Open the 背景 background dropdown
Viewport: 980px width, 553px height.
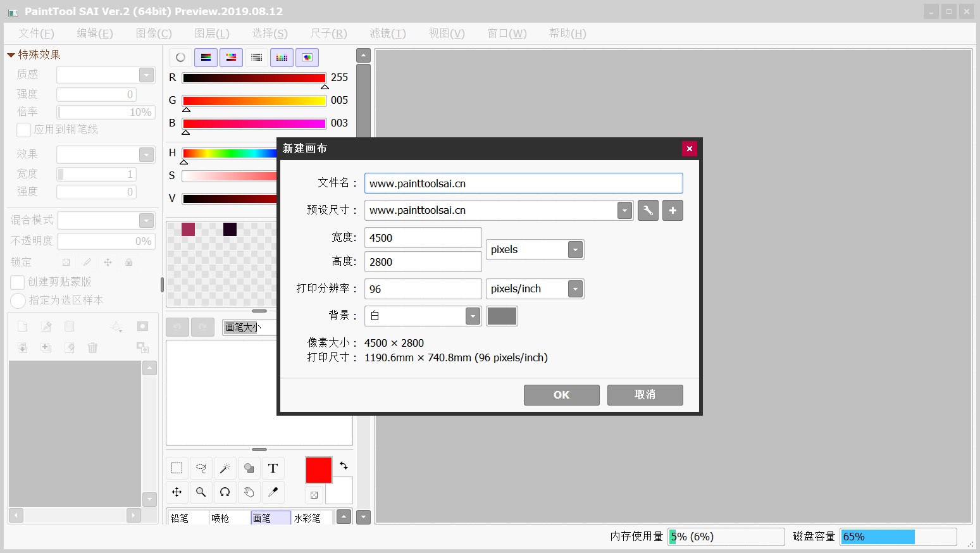coord(473,316)
